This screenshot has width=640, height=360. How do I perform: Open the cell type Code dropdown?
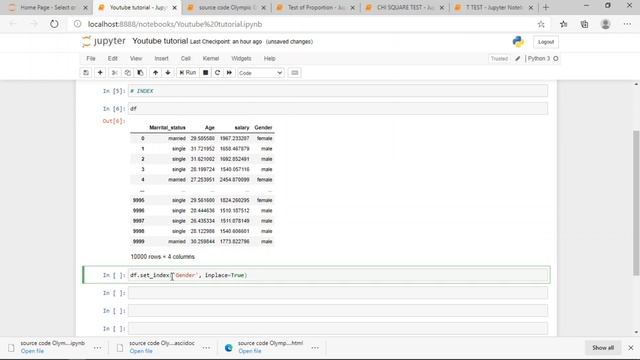[260, 73]
